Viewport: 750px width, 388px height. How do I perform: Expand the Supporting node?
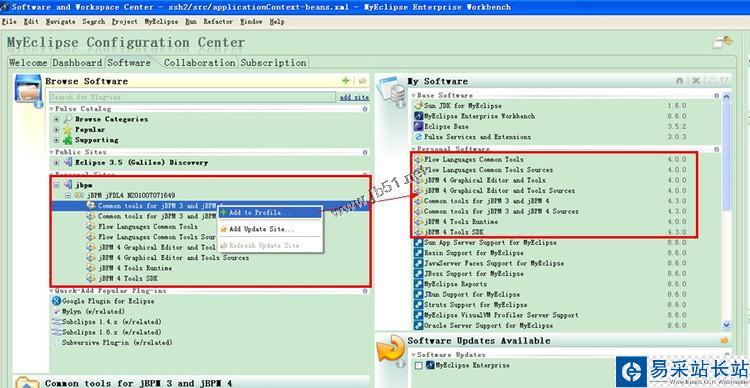point(56,140)
